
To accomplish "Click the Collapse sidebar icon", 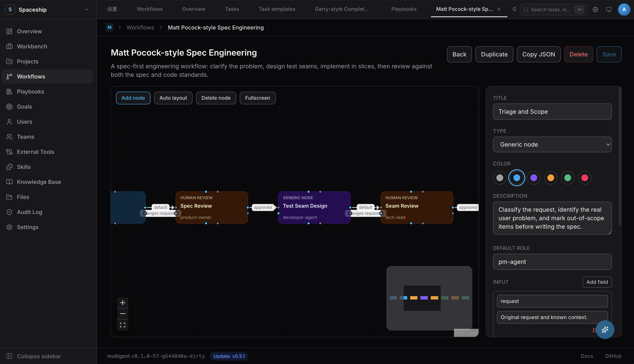I will pyautogui.click(x=9, y=356).
